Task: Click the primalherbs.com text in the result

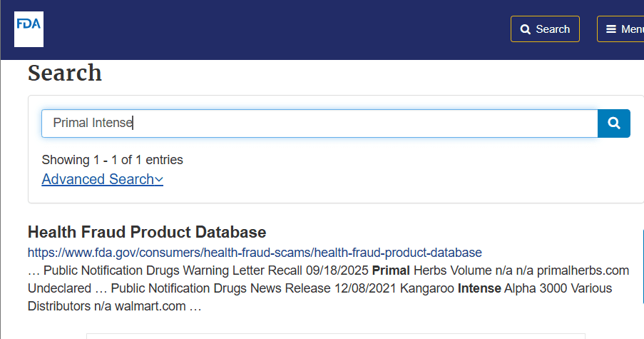Action: tap(583, 270)
